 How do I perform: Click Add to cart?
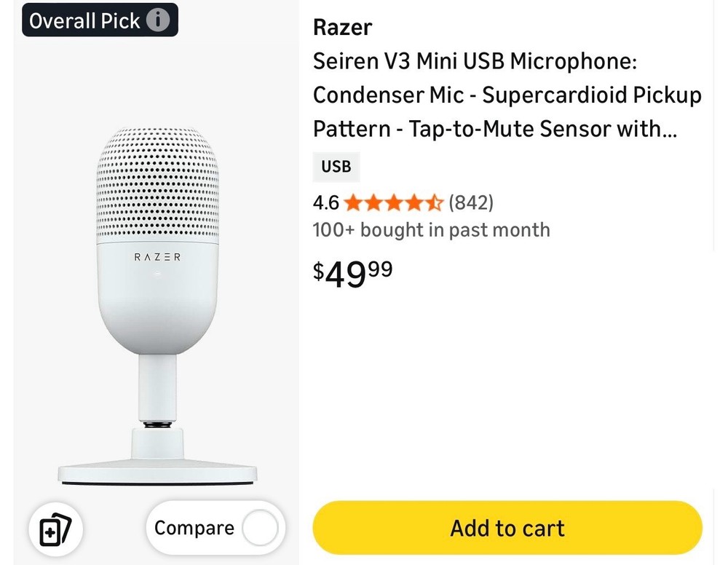point(507,527)
